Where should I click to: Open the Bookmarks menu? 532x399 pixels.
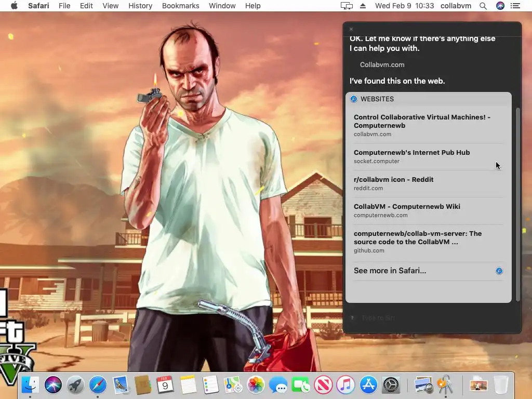180,6
